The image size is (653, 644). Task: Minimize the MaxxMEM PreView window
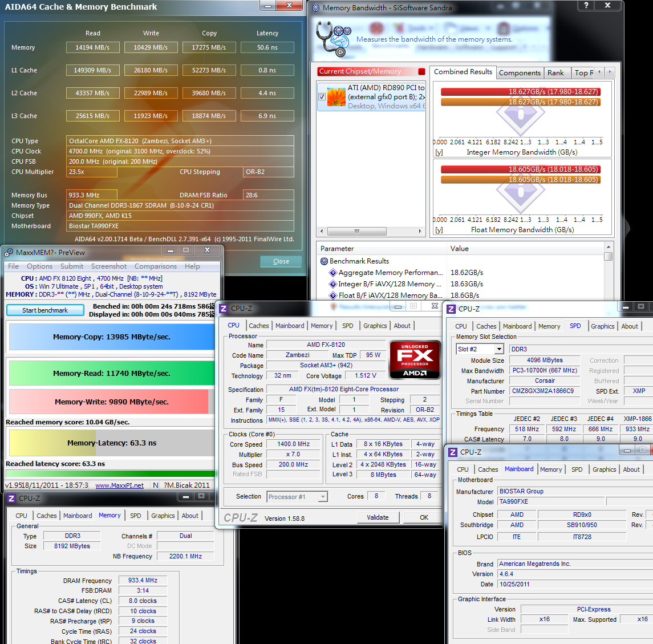(x=170, y=250)
